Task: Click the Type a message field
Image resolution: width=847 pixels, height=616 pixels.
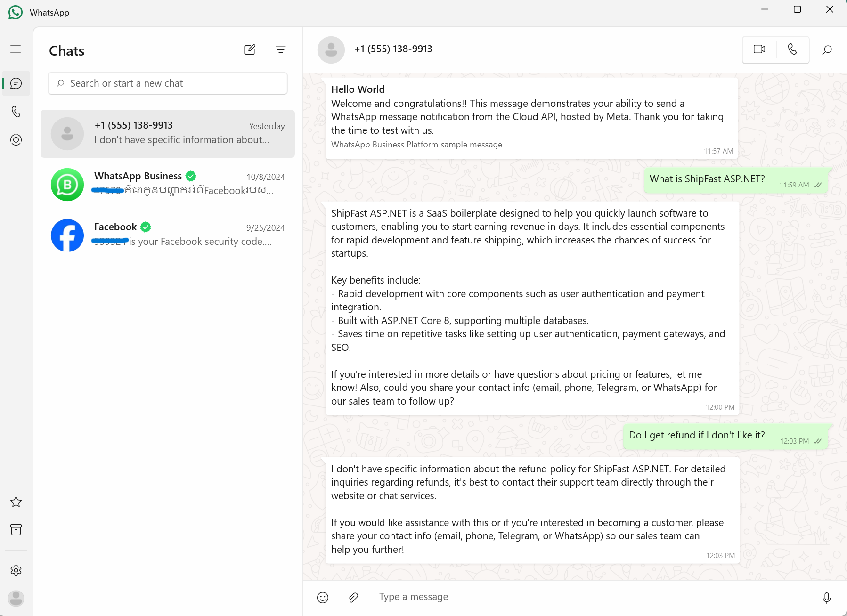Action: pos(565,597)
